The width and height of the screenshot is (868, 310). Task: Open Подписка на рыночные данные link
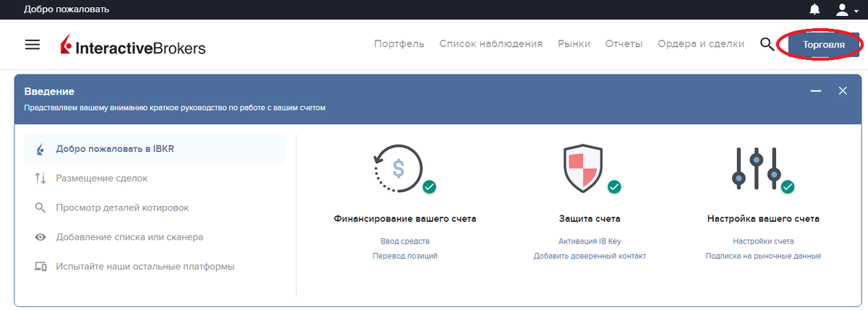(x=763, y=256)
